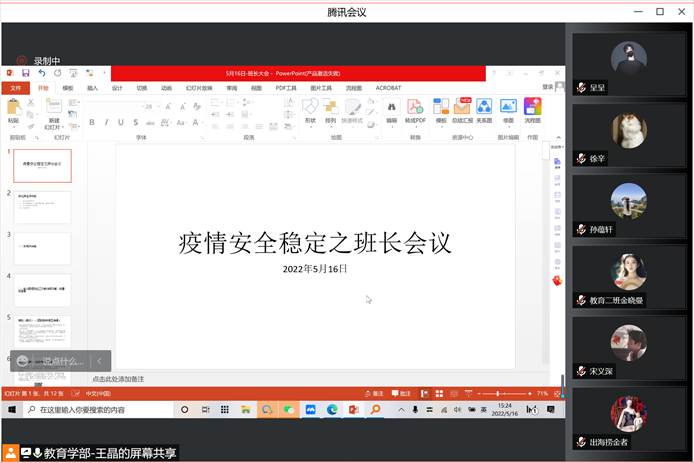Click participant tile 孙蕴轩
694x463 pixels.
point(629,206)
